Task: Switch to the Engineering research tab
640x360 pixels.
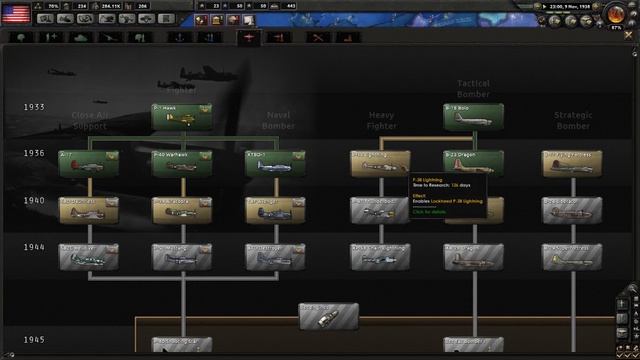Action: tap(318, 38)
